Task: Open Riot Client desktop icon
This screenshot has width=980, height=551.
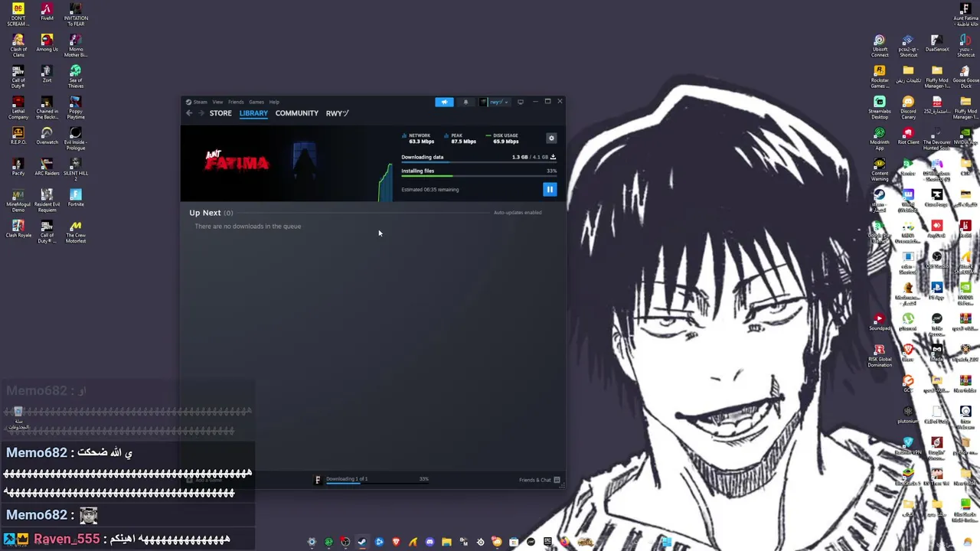Action: (908, 136)
